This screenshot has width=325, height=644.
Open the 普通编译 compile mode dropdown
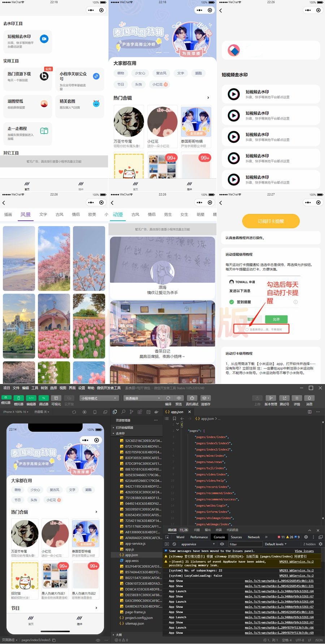[x=143, y=398]
